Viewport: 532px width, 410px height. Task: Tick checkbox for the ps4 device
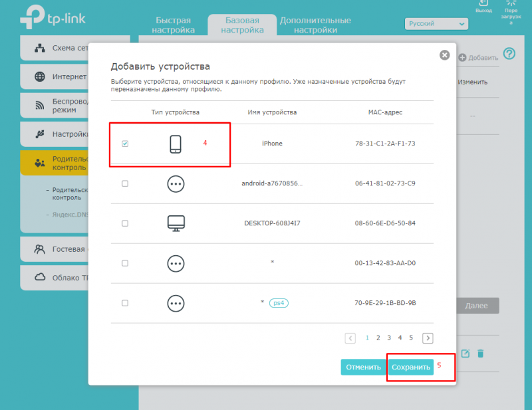(x=125, y=303)
